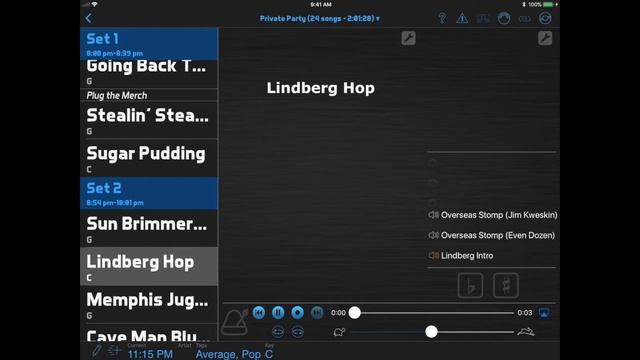640x360 pixels.
Task: Click the 0:00 elapsed time label
Action: 338,313
